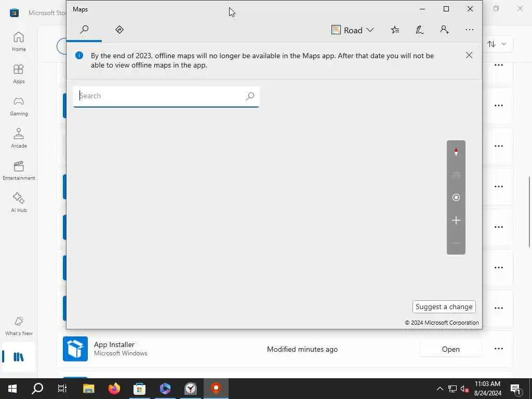
Task: Open the muted volume tray icon
Action: pyautogui.click(x=465, y=389)
